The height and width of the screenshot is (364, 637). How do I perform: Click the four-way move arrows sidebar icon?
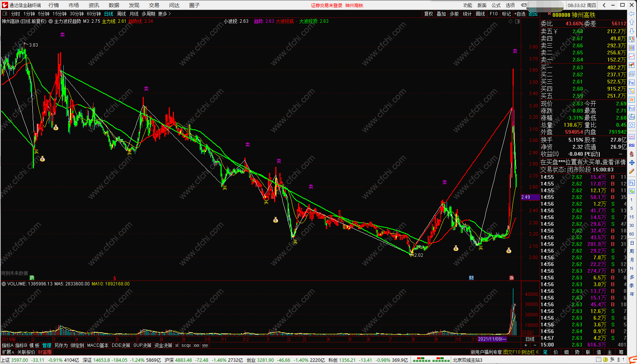pyautogui.click(x=631, y=163)
